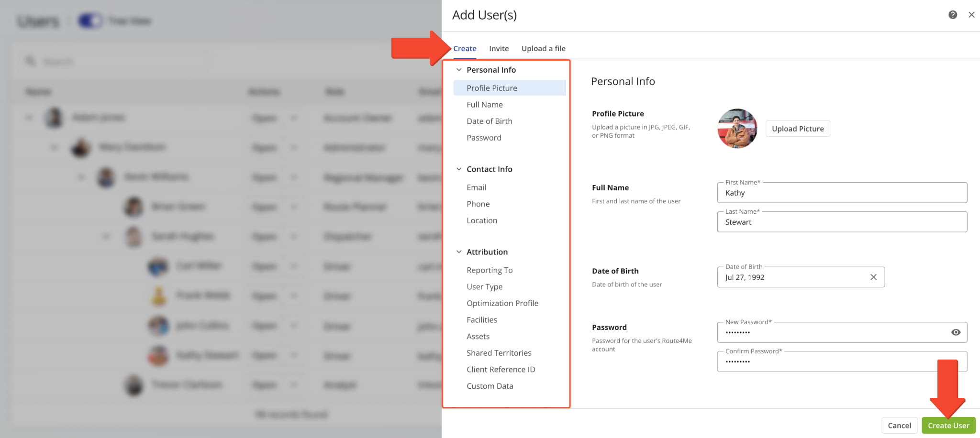Click the user's profile picture thumbnail
Viewport: 980px width, 438px height.
click(737, 129)
